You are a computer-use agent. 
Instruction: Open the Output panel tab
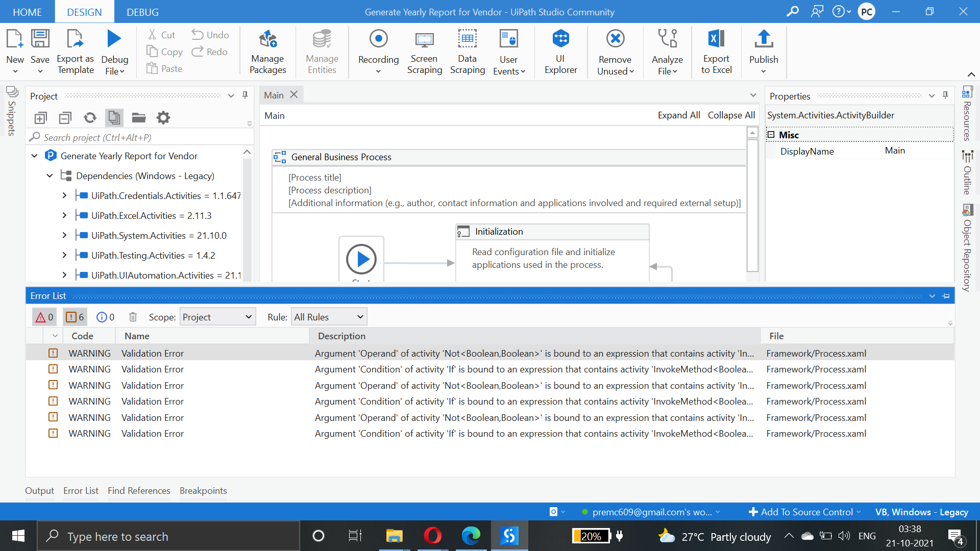pos(39,491)
